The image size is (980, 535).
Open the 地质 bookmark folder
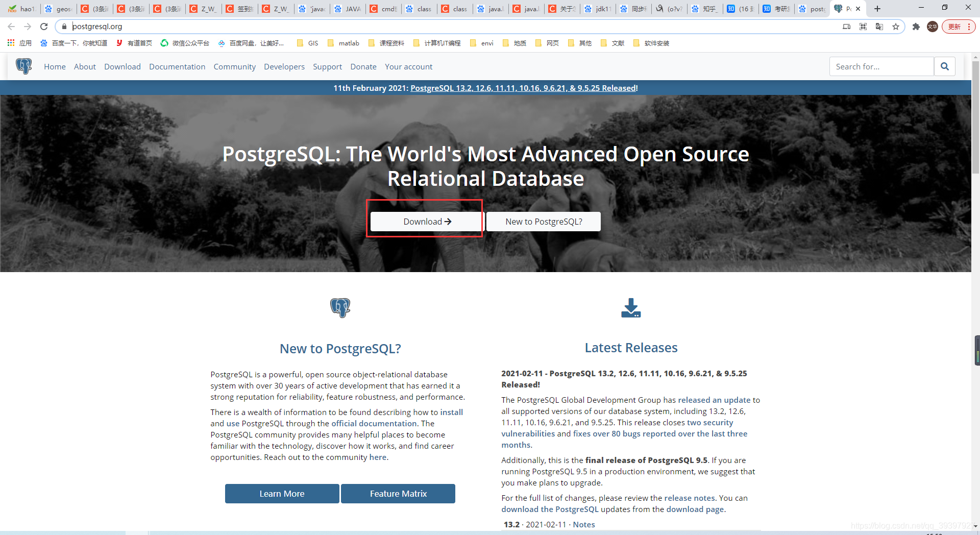(514, 43)
